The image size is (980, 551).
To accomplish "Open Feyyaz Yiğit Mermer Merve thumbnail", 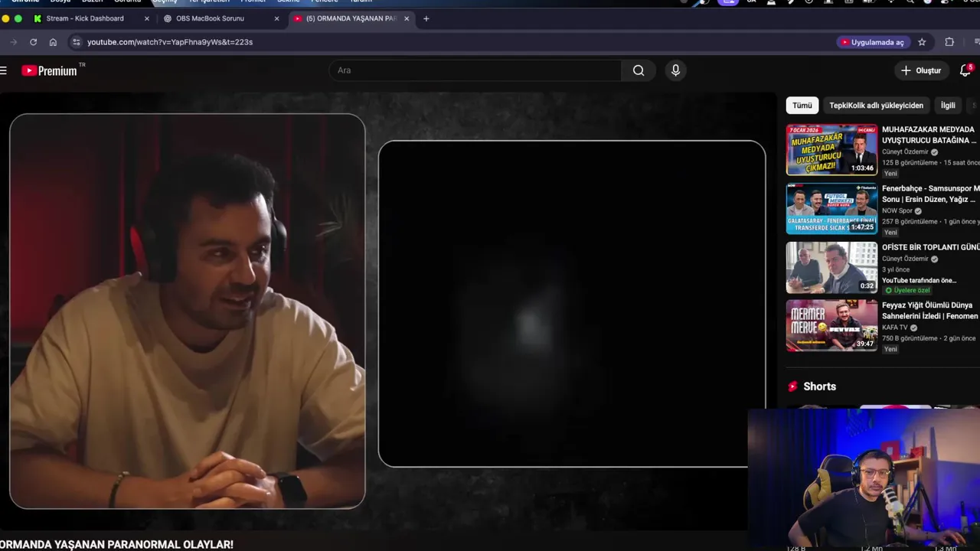I will [x=831, y=325].
